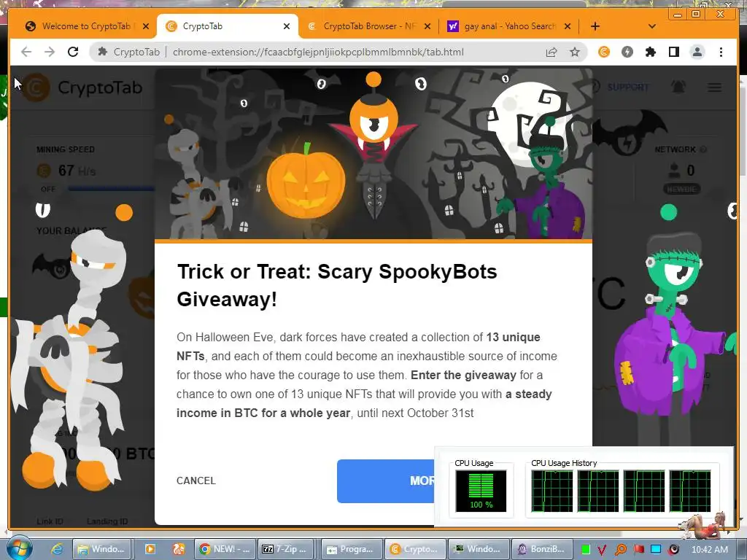
Task: Expand the tab search dropdown arrow
Action: point(652,26)
